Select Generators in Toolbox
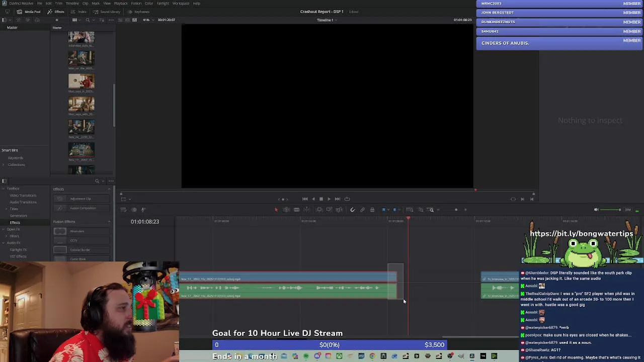Image resolution: width=644 pixels, height=362 pixels. 18,216
